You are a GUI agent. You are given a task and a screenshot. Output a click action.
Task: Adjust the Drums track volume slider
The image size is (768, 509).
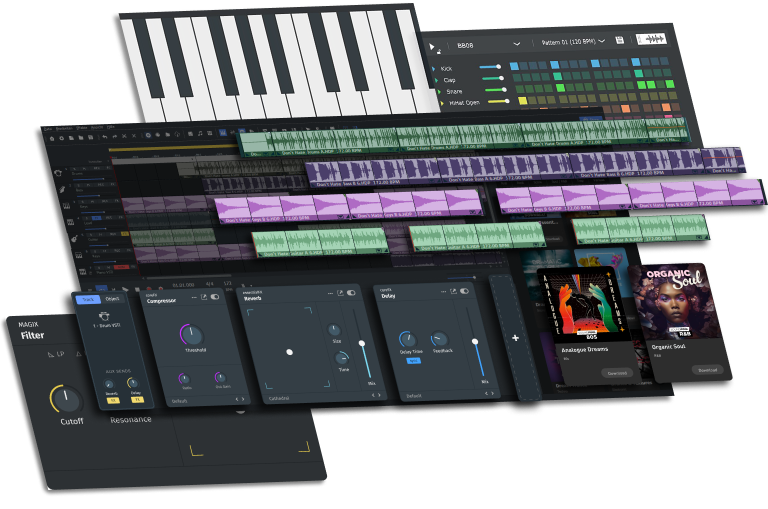[90, 179]
